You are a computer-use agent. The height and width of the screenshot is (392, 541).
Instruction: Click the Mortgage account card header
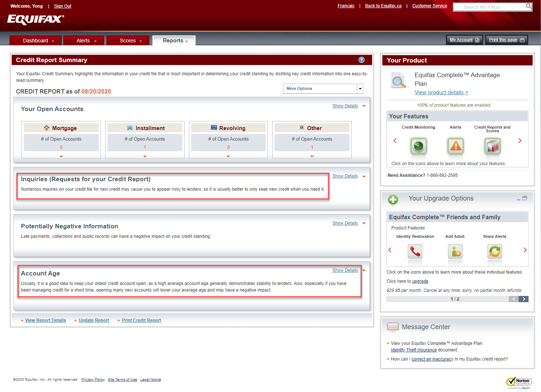pyautogui.click(x=61, y=128)
